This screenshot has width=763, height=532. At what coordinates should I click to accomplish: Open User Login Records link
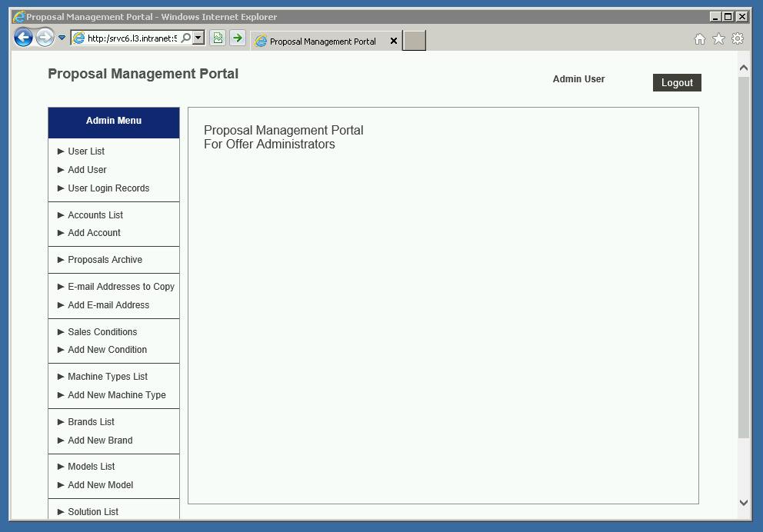(108, 188)
